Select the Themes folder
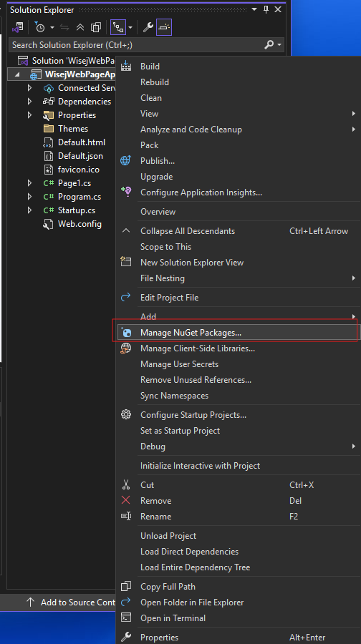 (x=73, y=129)
